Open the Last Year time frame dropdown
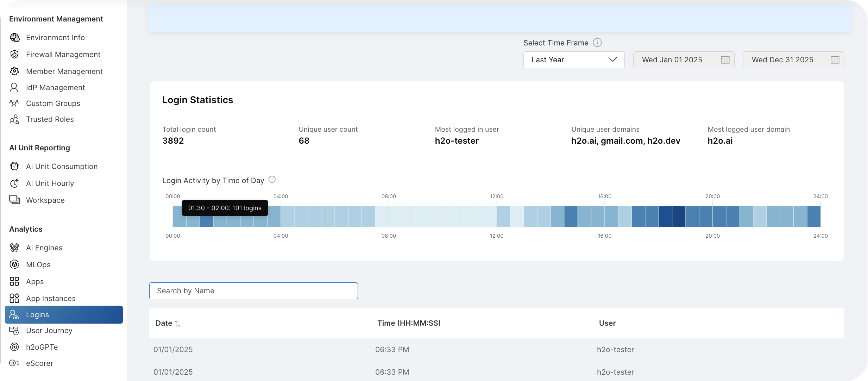868x381 pixels. pyautogui.click(x=574, y=60)
